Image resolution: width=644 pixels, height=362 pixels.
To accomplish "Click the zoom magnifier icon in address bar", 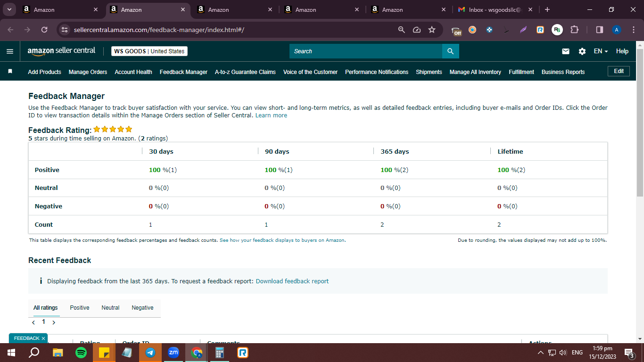I will click(402, 30).
